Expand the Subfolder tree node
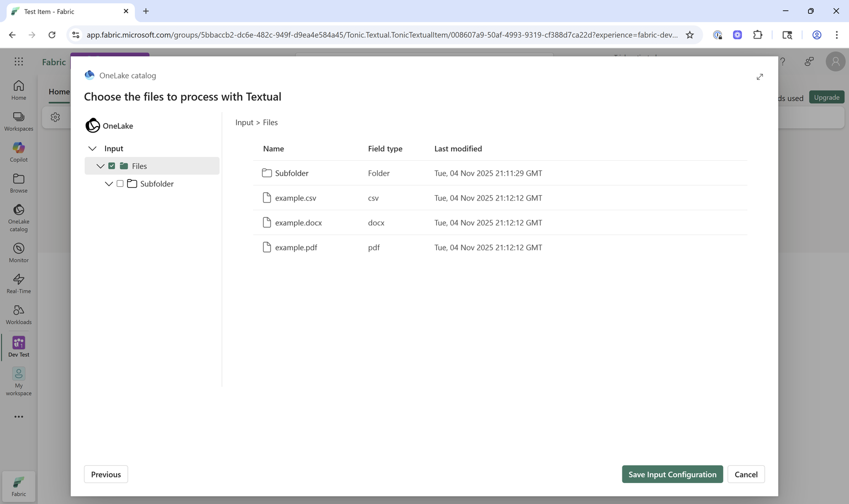849x504 pixels. (x=108, y=183)
